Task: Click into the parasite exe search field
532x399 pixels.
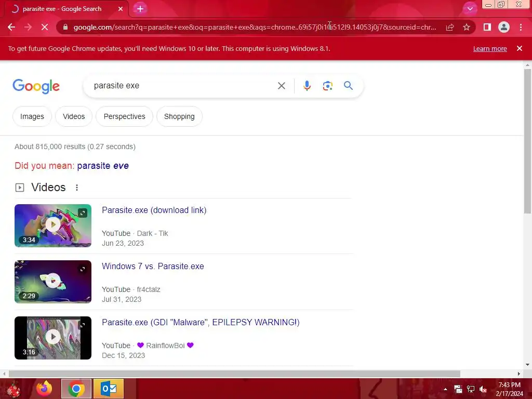Action: click(183, 86)
